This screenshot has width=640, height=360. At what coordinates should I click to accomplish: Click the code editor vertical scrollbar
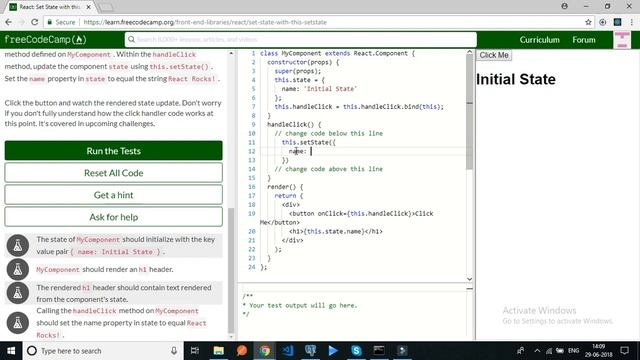[469, 112]
